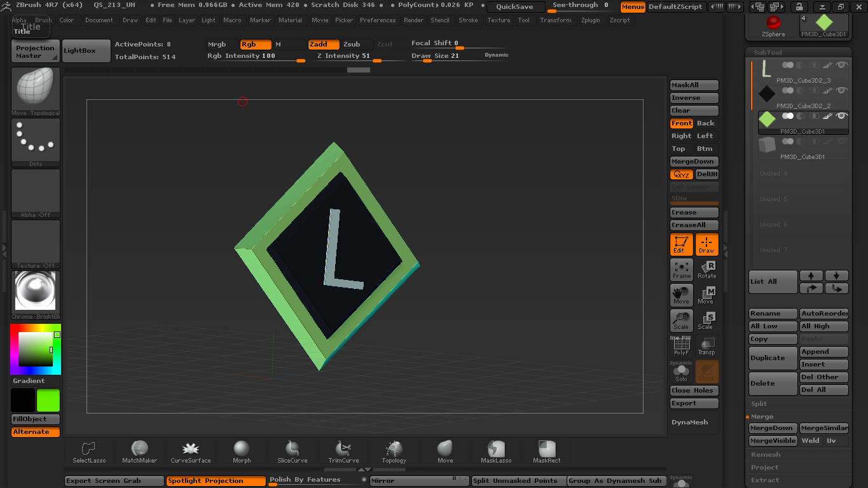Screen dimensions: 868x488
Task: Expand the Extract section
Action: (x=765, y=480)
